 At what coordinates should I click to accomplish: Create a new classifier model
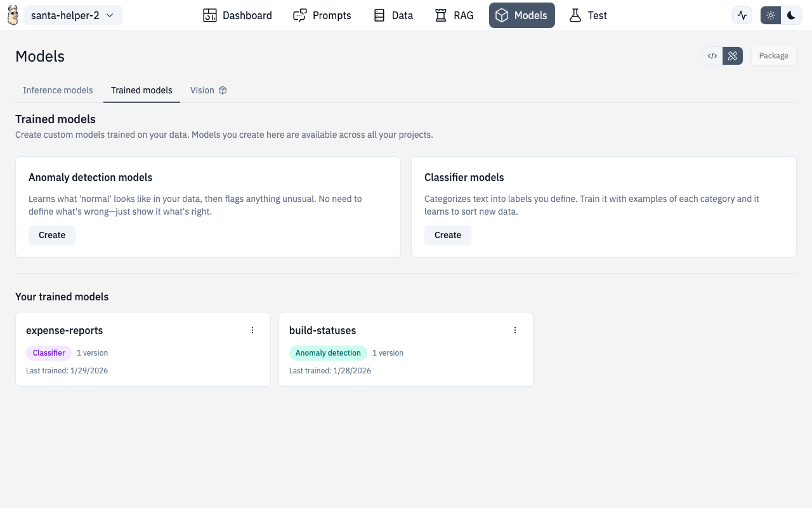tap(448, 235)
